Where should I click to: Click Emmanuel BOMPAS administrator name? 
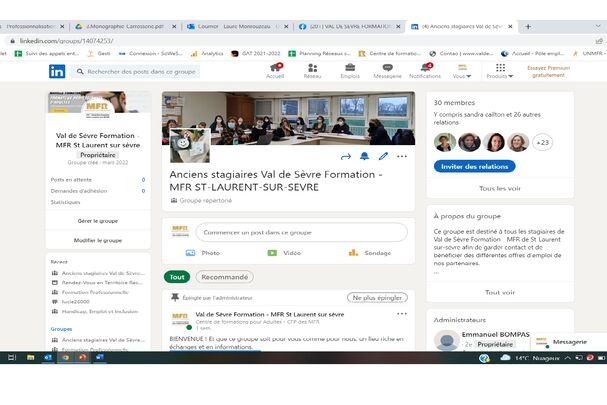tap(496, 334)
